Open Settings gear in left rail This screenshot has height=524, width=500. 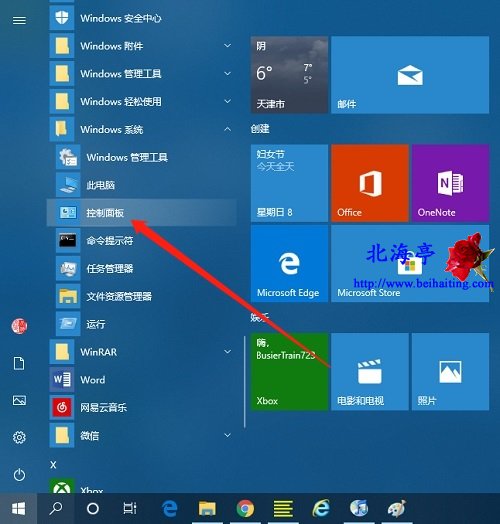click(19, 437)
